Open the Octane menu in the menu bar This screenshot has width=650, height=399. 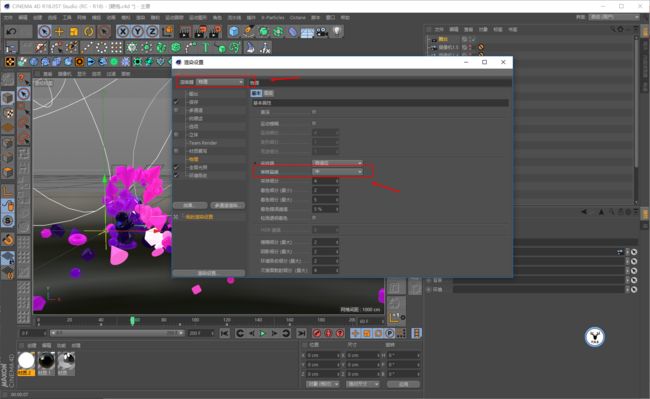[298, 17]
